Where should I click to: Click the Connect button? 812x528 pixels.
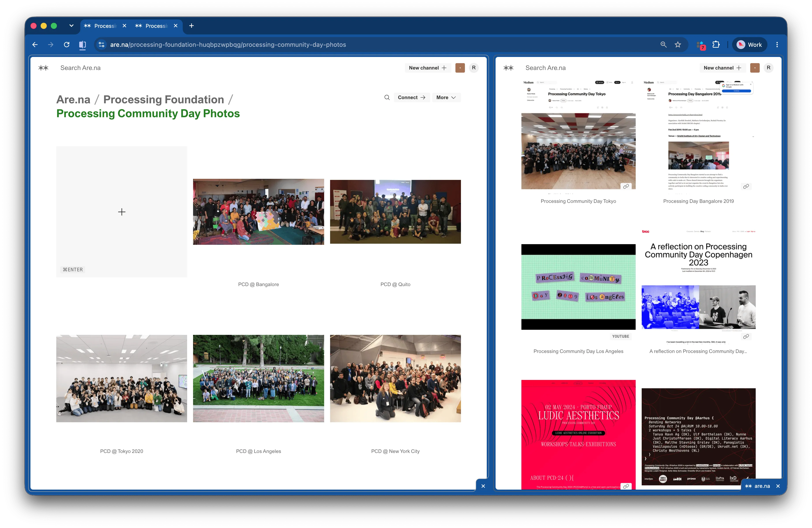click(412, 98)
